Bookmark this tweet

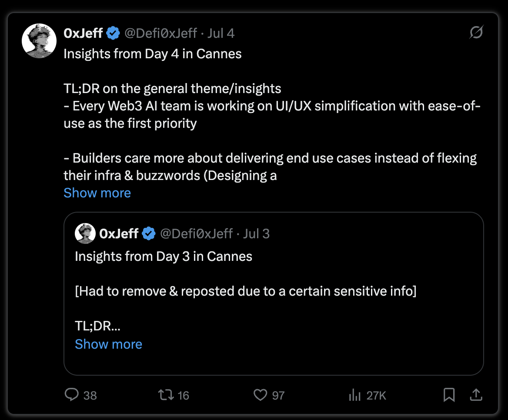pyautogui.click(x=449, y=395)
